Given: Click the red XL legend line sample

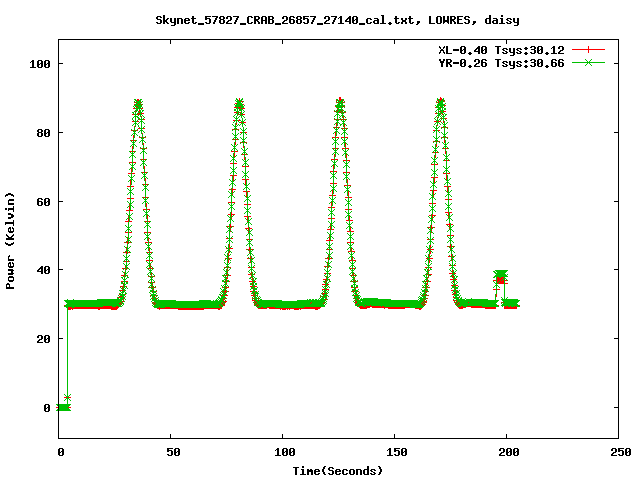Looking at the screenshot, I should 588,50.
